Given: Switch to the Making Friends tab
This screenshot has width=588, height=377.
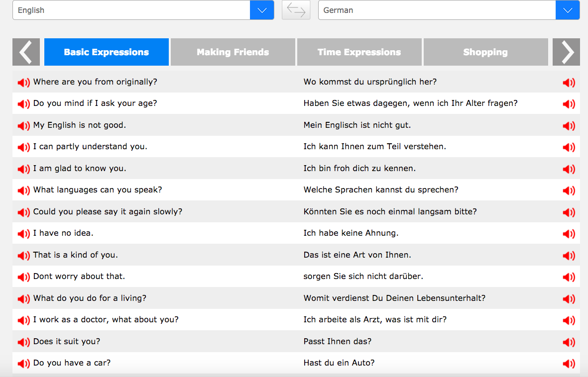Looking at the screenshot, I should (233, 52).
